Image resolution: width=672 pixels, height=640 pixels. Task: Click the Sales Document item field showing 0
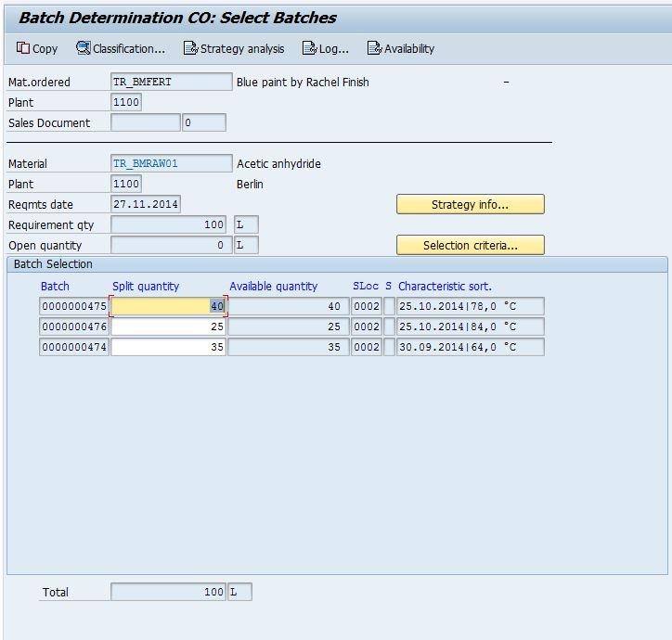tap(204, 122)
